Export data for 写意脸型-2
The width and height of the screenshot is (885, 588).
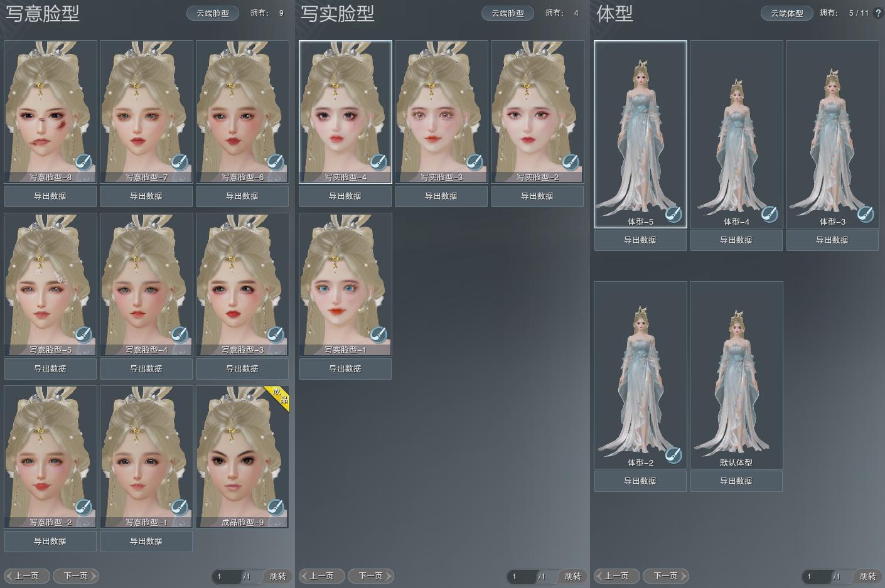[x=50, y=541]
